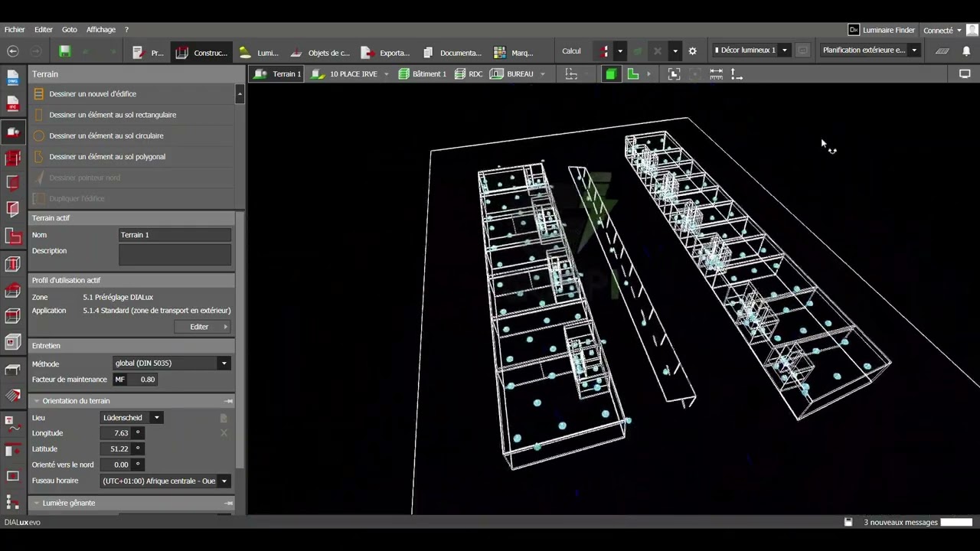980x551 pixels.
Task: Open the Goto menu
Action: 70,30
